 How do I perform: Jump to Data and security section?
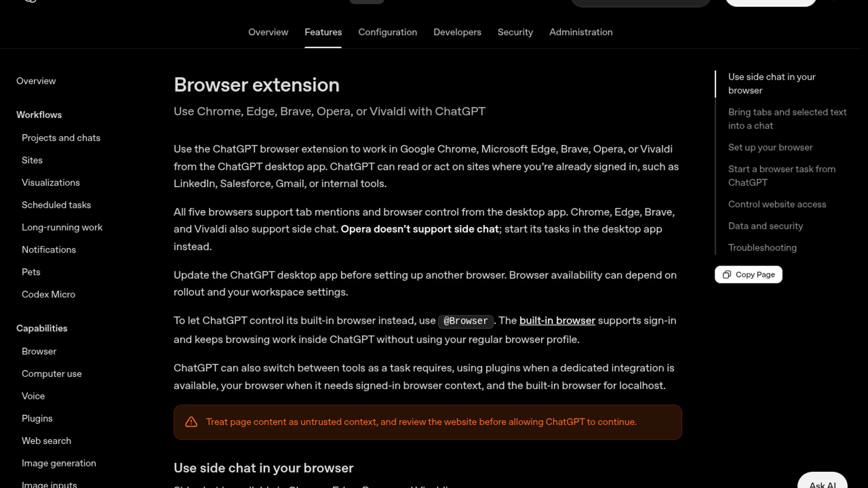pyautogui.click(x=765, y=226)
